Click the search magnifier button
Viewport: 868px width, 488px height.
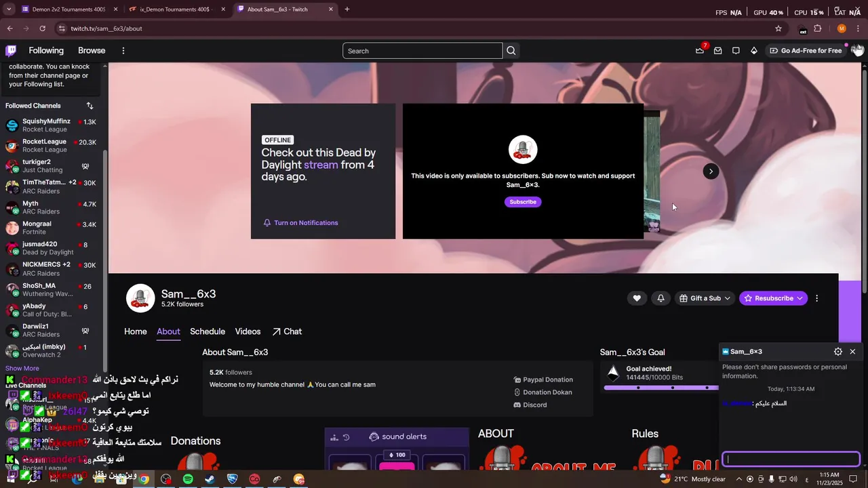point(511,51)
